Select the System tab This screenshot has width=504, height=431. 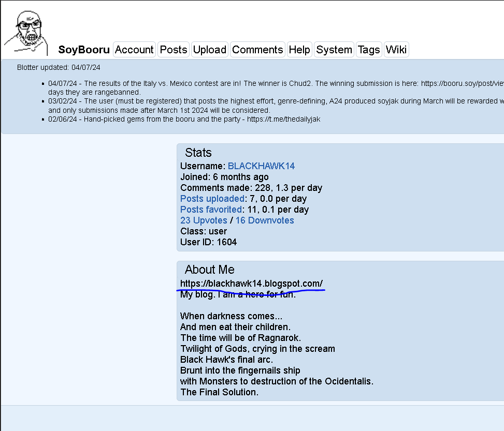point(334,50)
